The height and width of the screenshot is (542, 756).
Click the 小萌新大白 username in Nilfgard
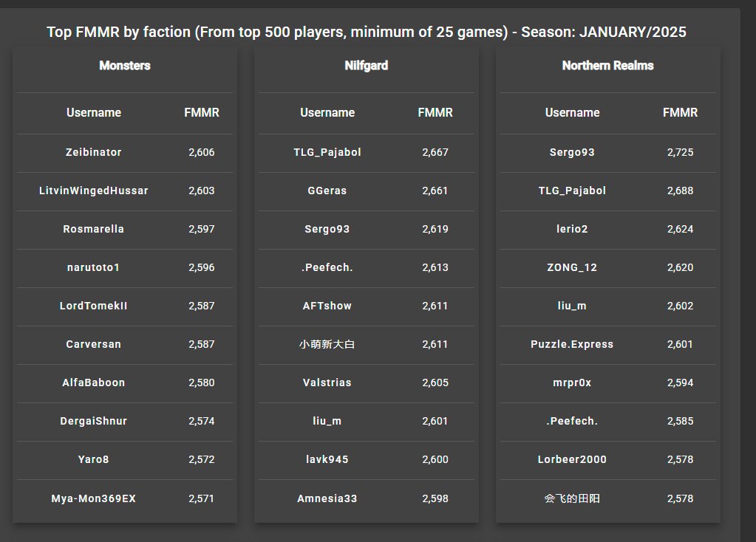327,344
